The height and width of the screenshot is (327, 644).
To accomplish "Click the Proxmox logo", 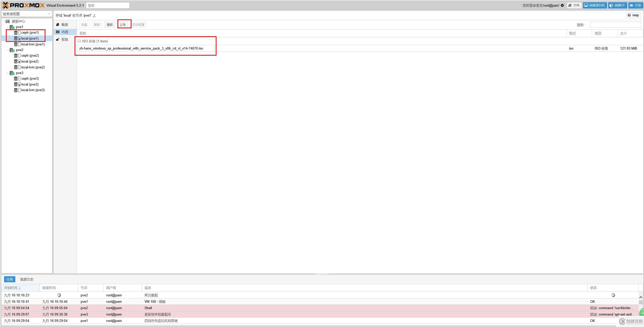I will [x=23, y=5].
